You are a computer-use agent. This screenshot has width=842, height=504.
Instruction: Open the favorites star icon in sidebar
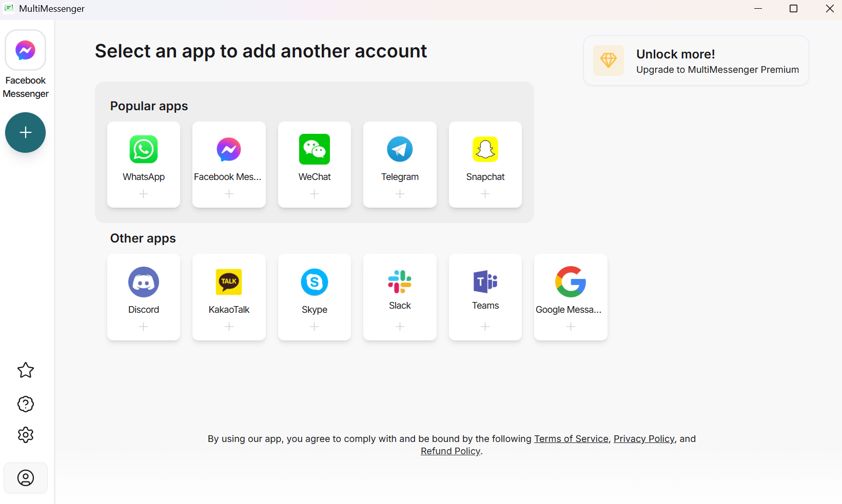tap(26, 370)
